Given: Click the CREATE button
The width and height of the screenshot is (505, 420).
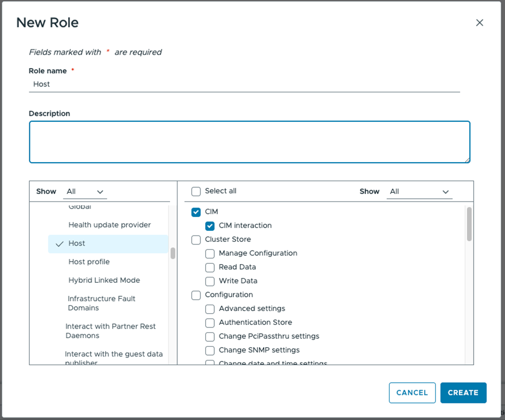Looking at the screenshot, I should pyautogui.click(x=463, y=393).
